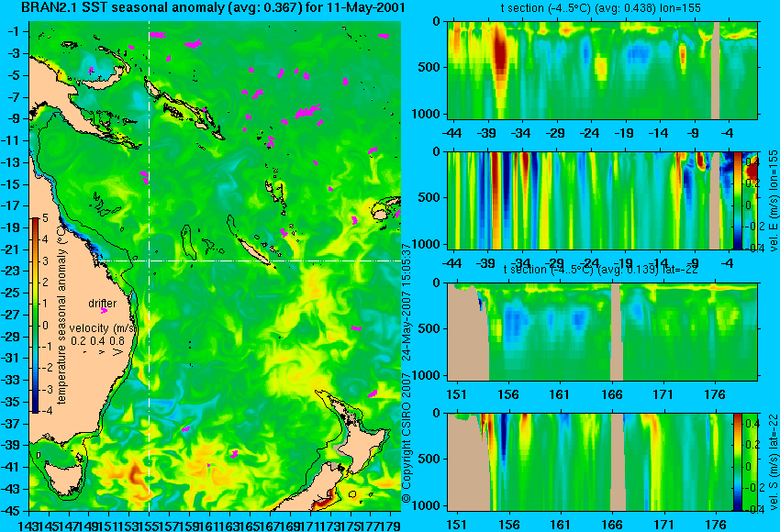Image resolution: width=780 pixels, height=532 pixels.
Task: Click the 176 tick on lat=-22 temperature section
Action: point(715,394)
